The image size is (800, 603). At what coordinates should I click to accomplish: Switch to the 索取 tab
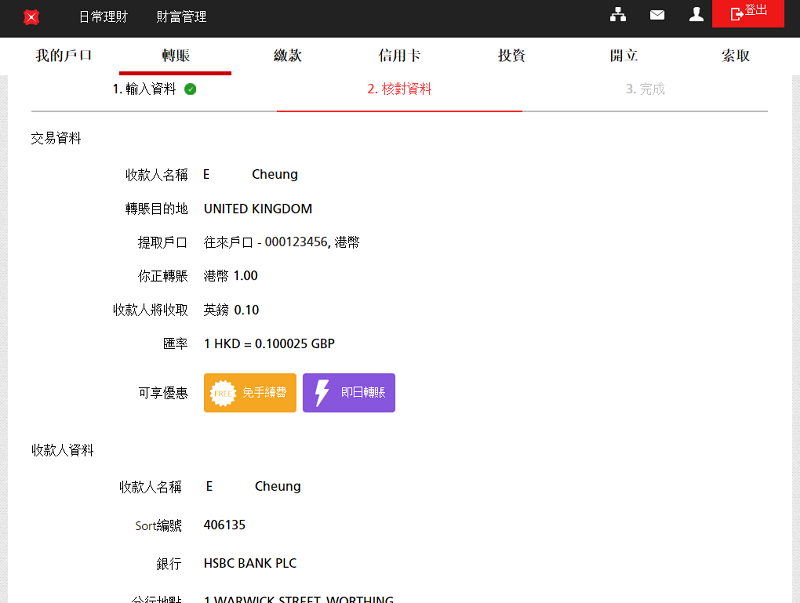tap(735, 56)
